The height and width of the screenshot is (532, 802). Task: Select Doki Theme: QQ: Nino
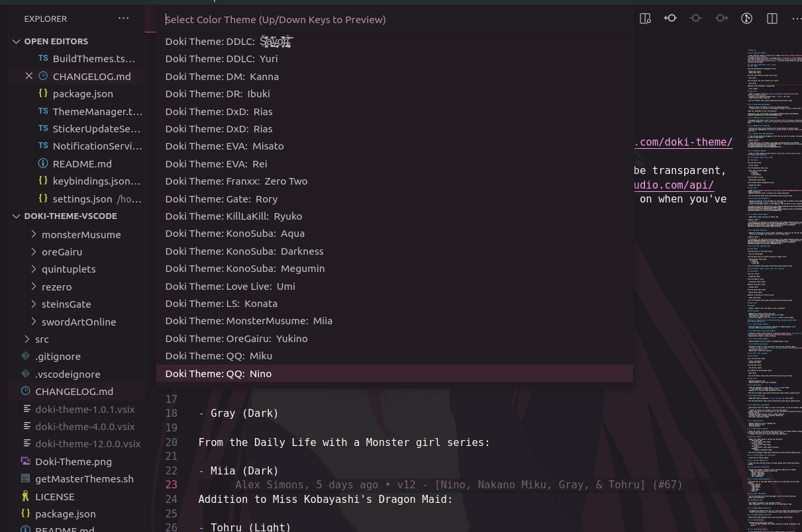[x=395, y=373]
